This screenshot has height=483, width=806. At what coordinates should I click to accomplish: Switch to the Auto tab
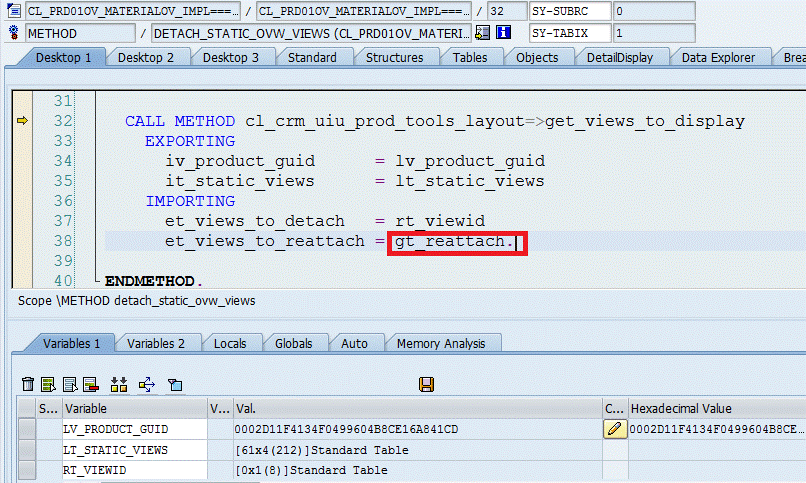354,343
